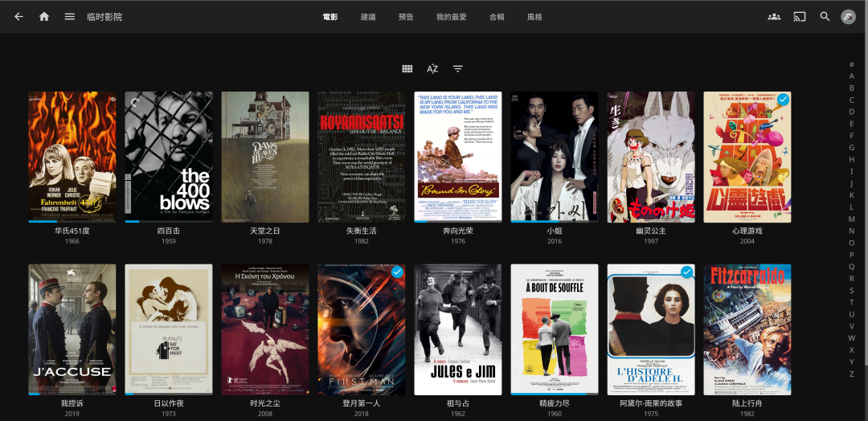Open the 小姐 movie poster

click(x=554, y=157)
